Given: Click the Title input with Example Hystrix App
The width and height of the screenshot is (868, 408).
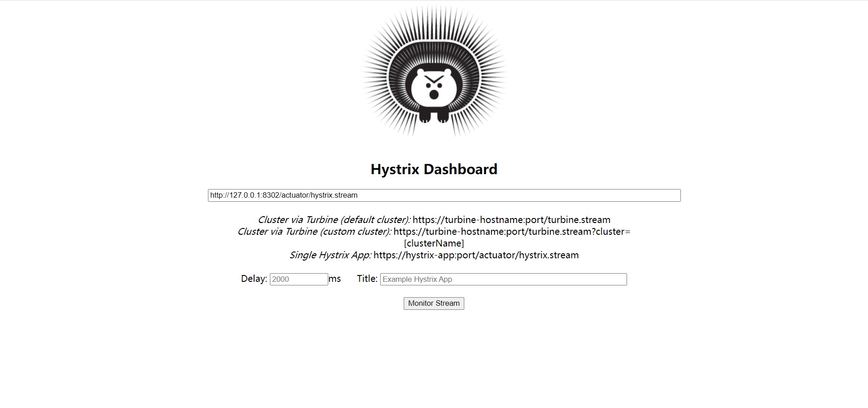Looking at the screenshot, I should (503, 279).
